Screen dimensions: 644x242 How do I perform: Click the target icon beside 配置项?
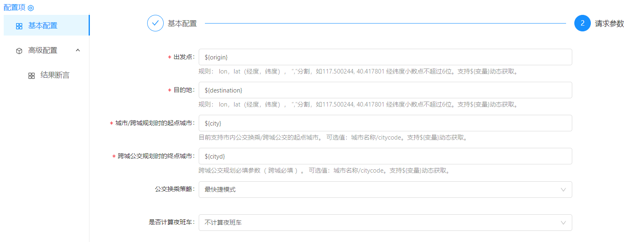pyautogui.click(x=31, y=8)
